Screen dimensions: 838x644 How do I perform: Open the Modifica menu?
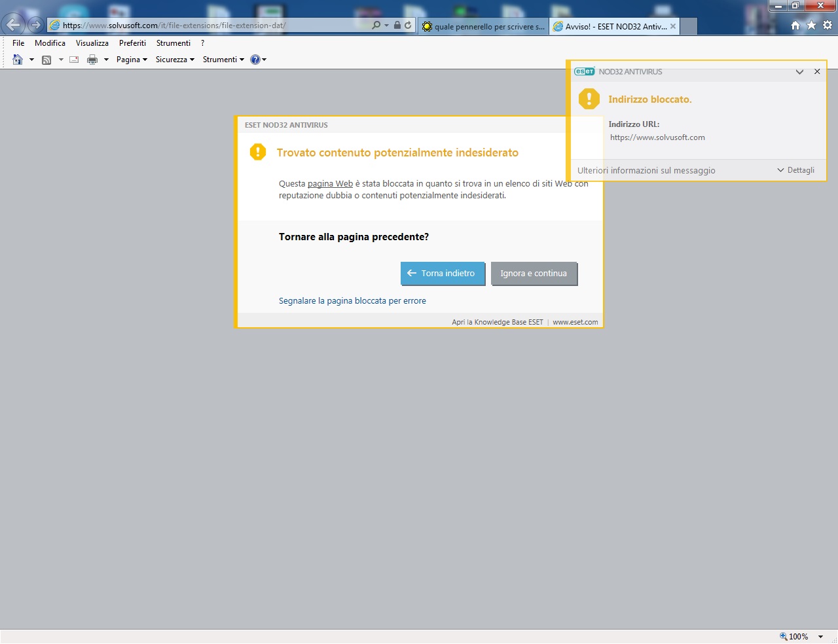point(50,43)
